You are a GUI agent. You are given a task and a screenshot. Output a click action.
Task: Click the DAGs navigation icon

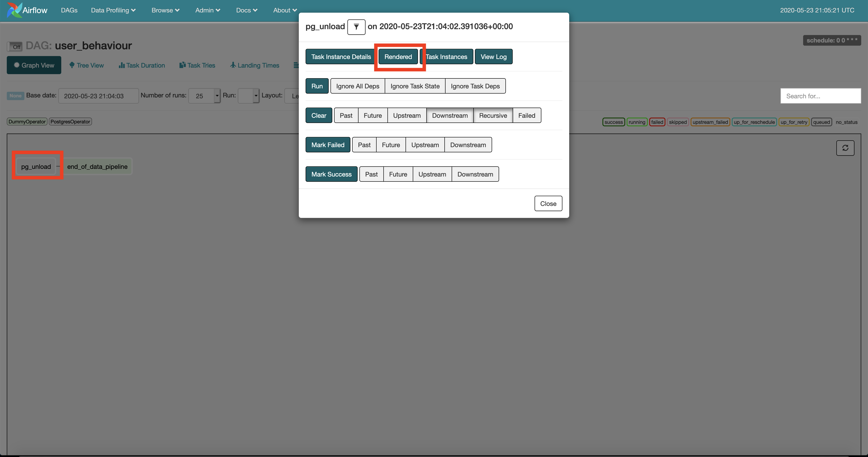click(69, 10)
